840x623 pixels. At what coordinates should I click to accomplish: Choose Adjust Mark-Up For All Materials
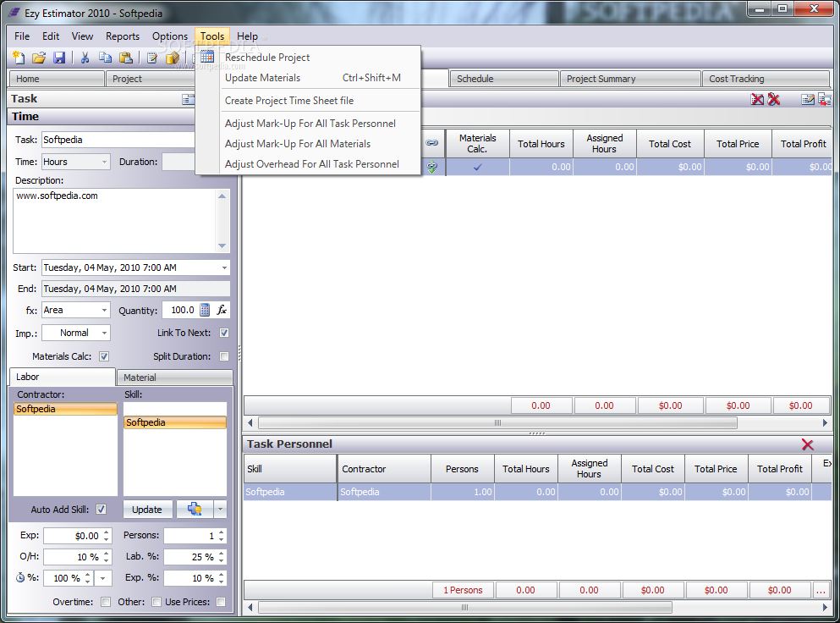coord(297,144)
